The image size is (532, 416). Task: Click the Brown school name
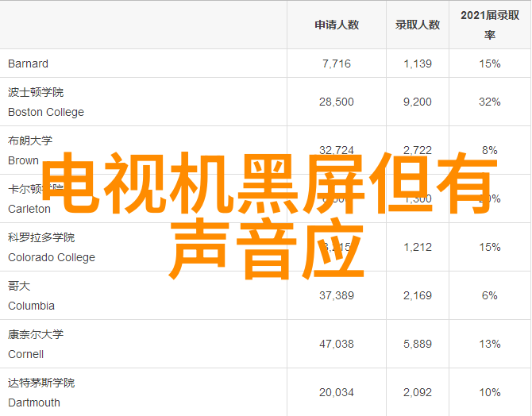pyautogui.click(x=23, y=160)
